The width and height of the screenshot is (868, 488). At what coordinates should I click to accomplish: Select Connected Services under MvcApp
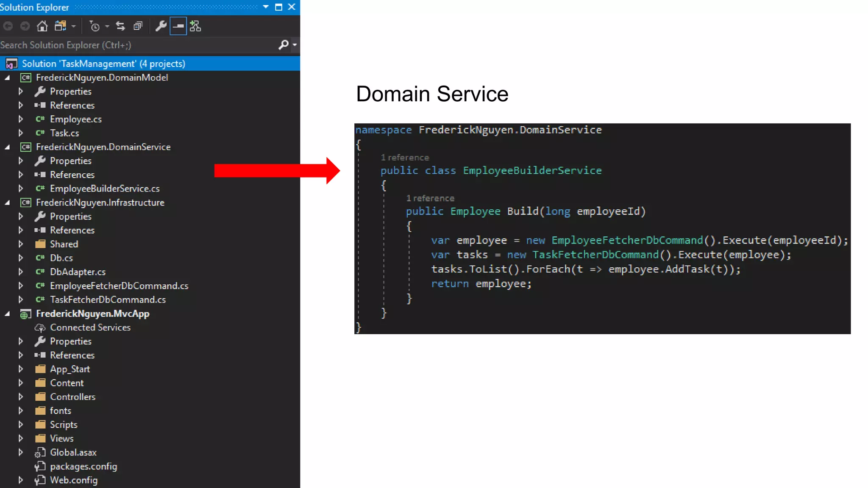90,327
